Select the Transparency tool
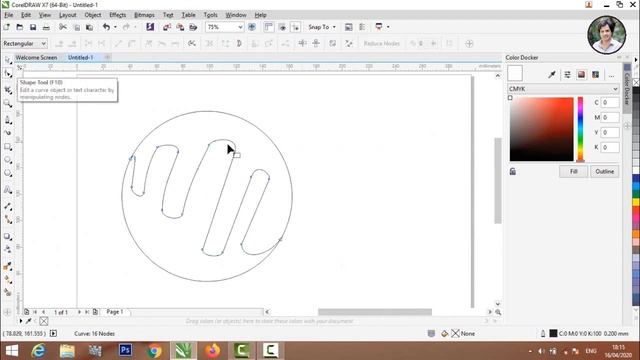This screenshot has height=360, width=640. (8, 249)
